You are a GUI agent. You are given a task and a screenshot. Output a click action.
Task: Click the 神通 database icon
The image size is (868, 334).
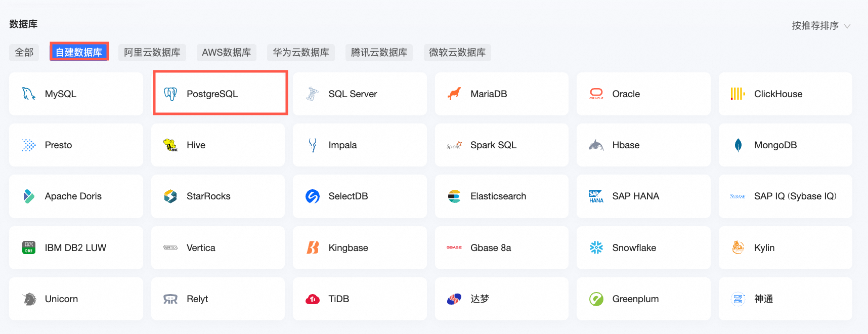738,299
